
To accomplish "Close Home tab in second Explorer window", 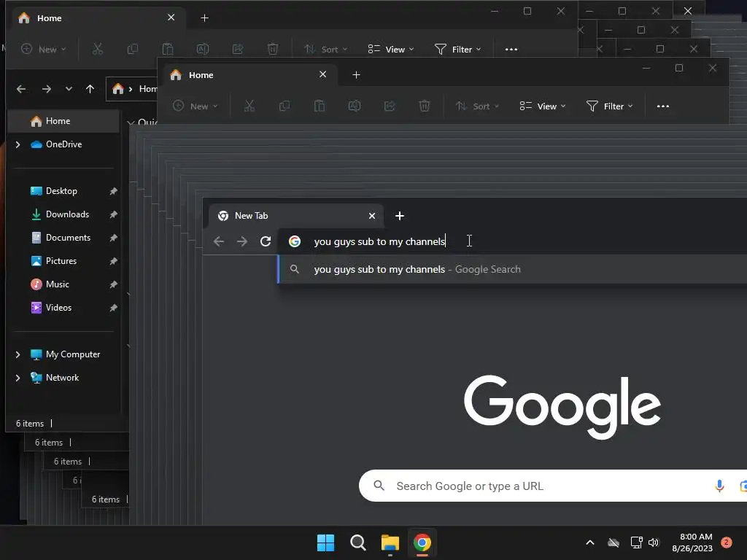I will click(322, 74).
